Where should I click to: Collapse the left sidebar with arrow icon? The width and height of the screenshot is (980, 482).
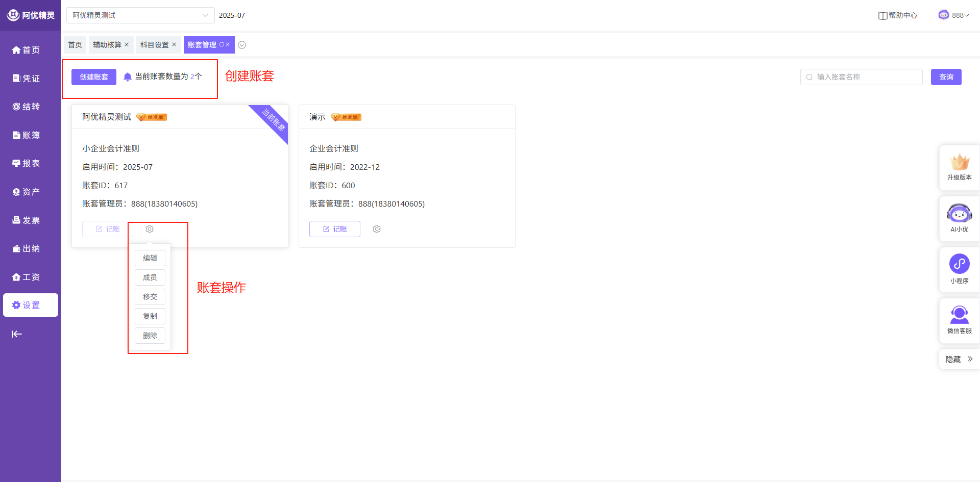(17, 334)
